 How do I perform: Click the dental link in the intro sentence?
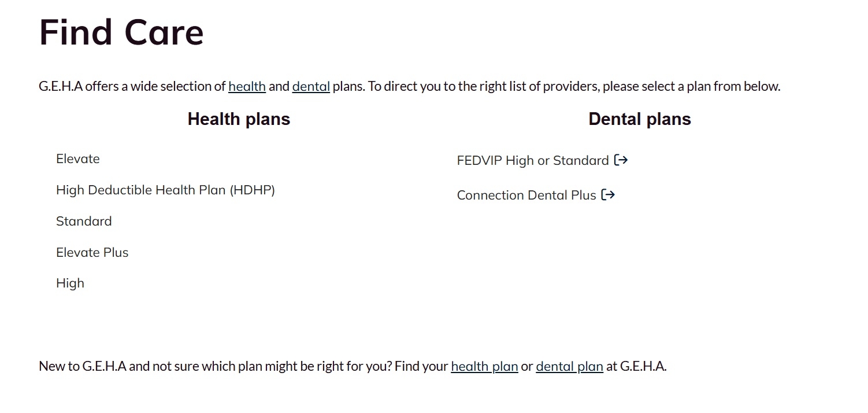[310, 86]
